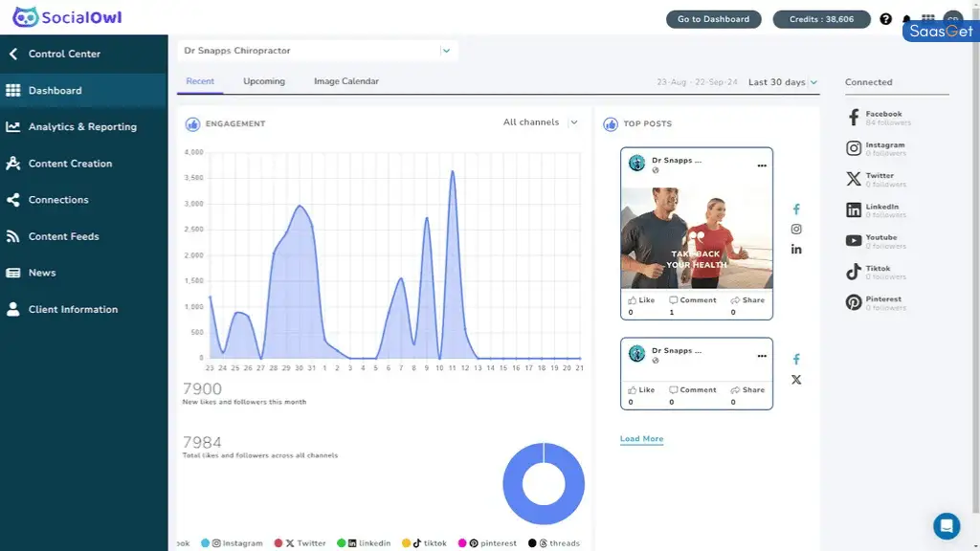Select Client Information in the sidebar
The width and height of the screenshot is (980, 551).
pyautogui.click(x=74, y=309)
